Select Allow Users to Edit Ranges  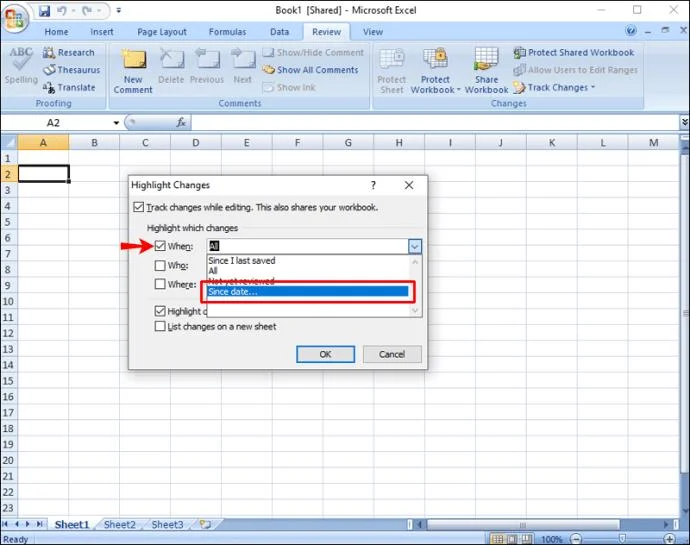(576, 70)
